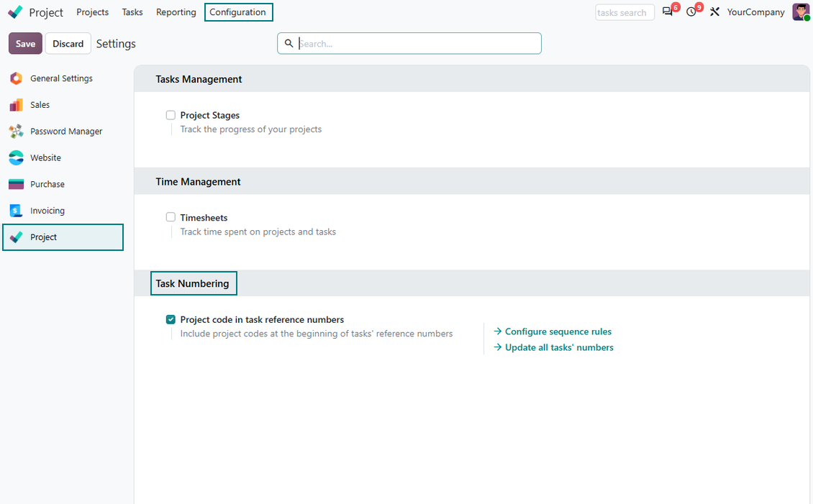Image resolution: width=813 pixels, height=504 pixels.
Task: Click the Sales bar chart icon
Action: 16,105
